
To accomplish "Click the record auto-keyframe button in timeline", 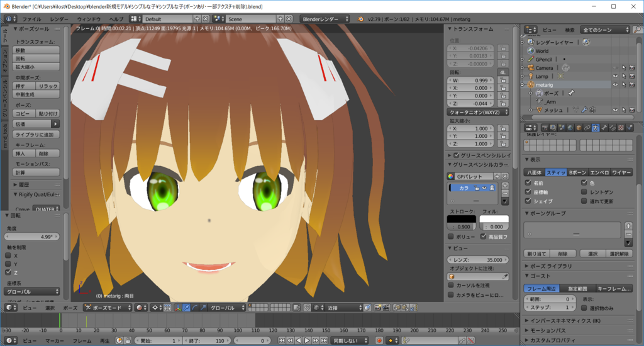I will 379,341.
